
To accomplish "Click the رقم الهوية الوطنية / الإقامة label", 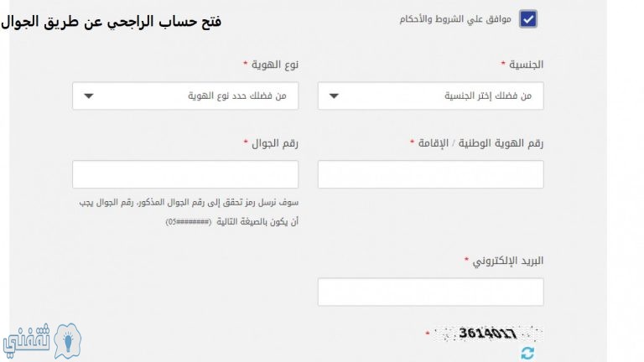I will 480,143.
